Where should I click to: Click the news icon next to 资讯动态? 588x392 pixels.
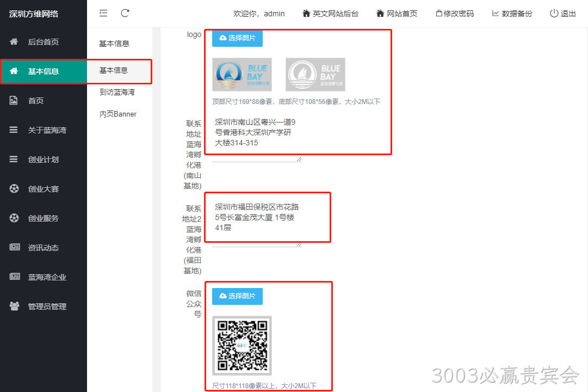pos(14,247)
